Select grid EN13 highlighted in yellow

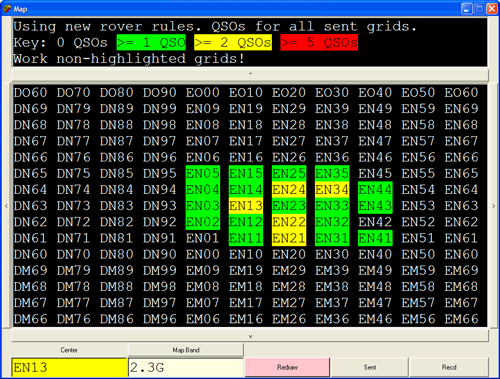pos(246,206)
